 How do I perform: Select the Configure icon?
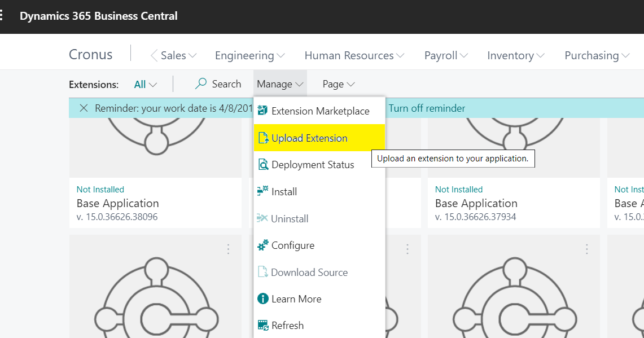pos(263,245)
